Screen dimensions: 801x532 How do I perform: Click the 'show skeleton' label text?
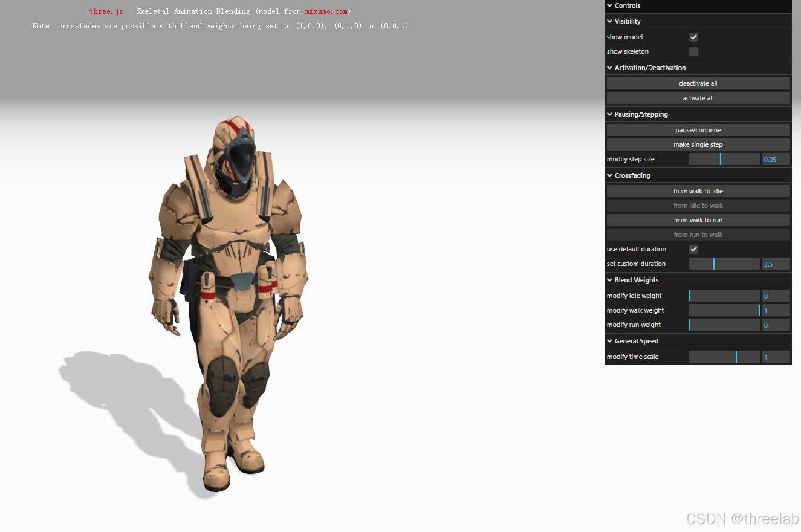(x=628, y=52)
